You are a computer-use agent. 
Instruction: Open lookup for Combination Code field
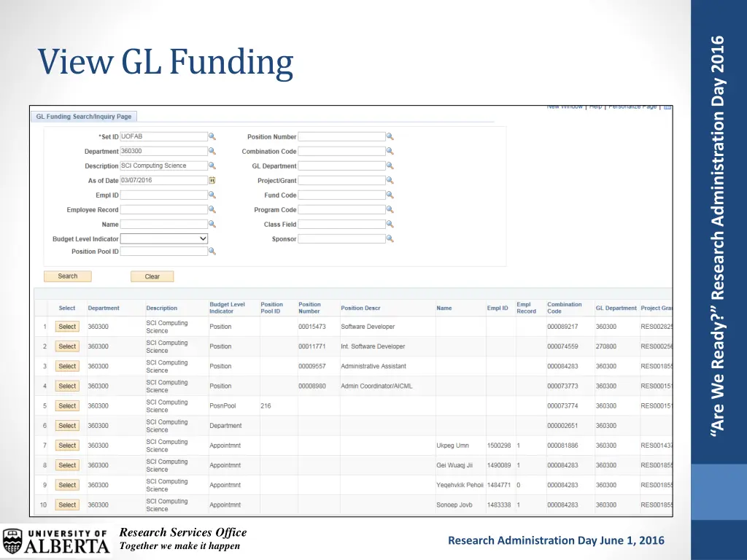(x=390, y=151)
